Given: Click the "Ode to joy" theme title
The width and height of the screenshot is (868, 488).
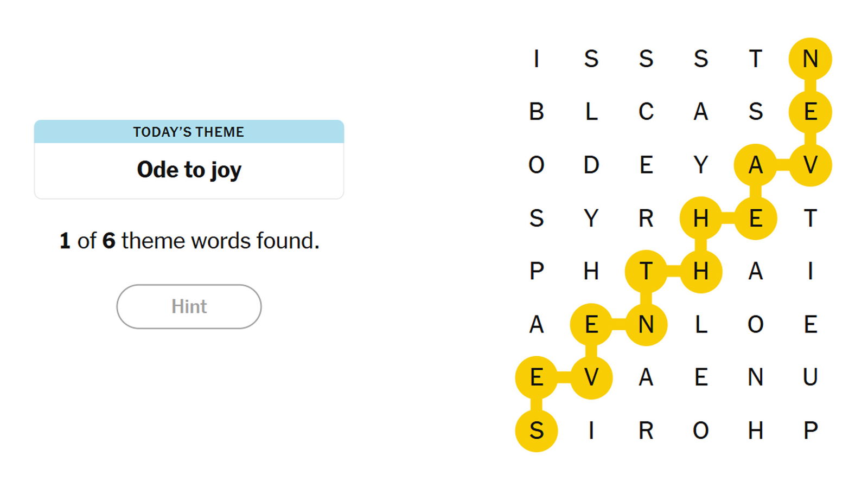Looking at the screenshot, I should coord(189,170).
